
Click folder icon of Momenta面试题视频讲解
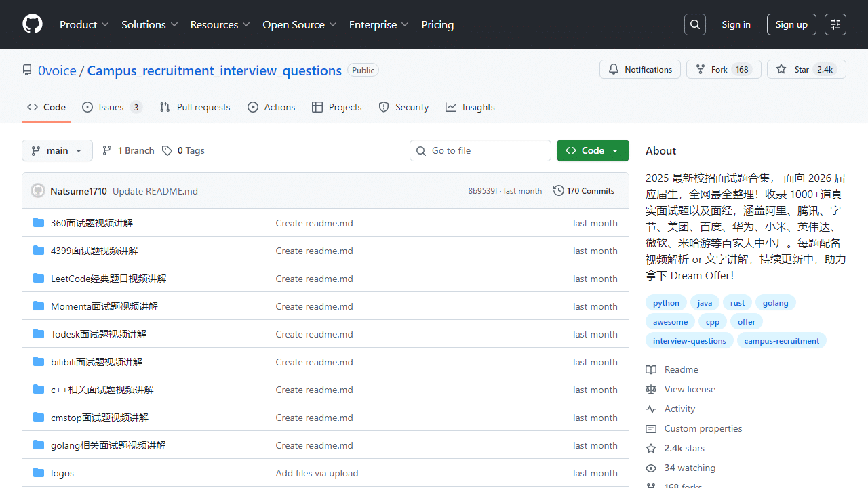pyautogui.click(x=39, y=306)
